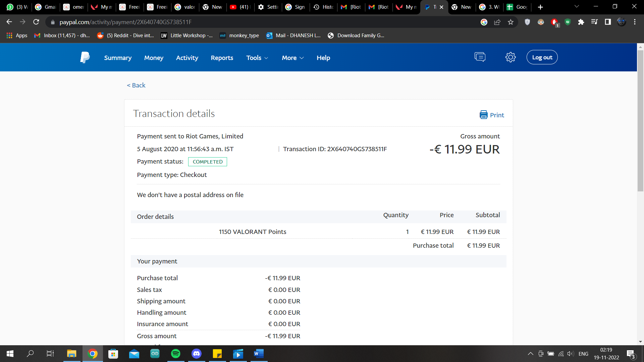Open Download Family G... bookmark
Viewport: 644px width, 362px height.
356,36
